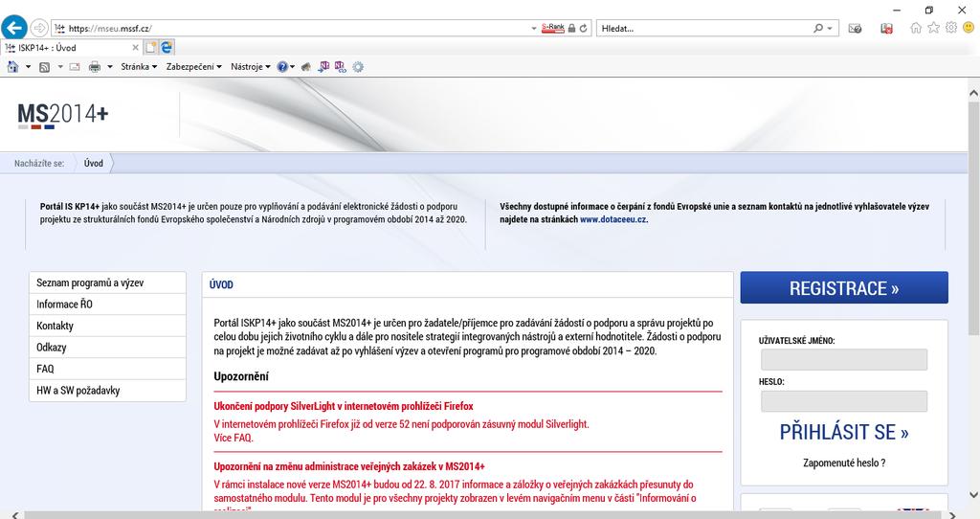
Task: Click the Ukončení podpory SilverLight heading
Action: [344, 406]
